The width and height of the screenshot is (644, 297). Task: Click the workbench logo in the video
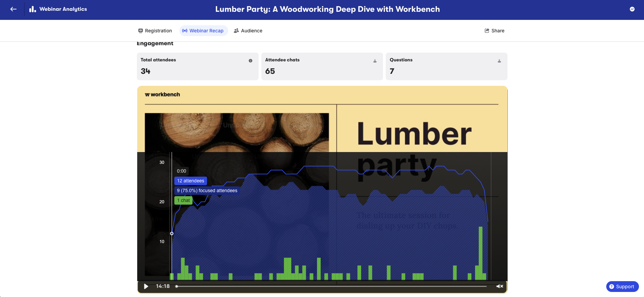pyautogui.click(x=163, y=94)
